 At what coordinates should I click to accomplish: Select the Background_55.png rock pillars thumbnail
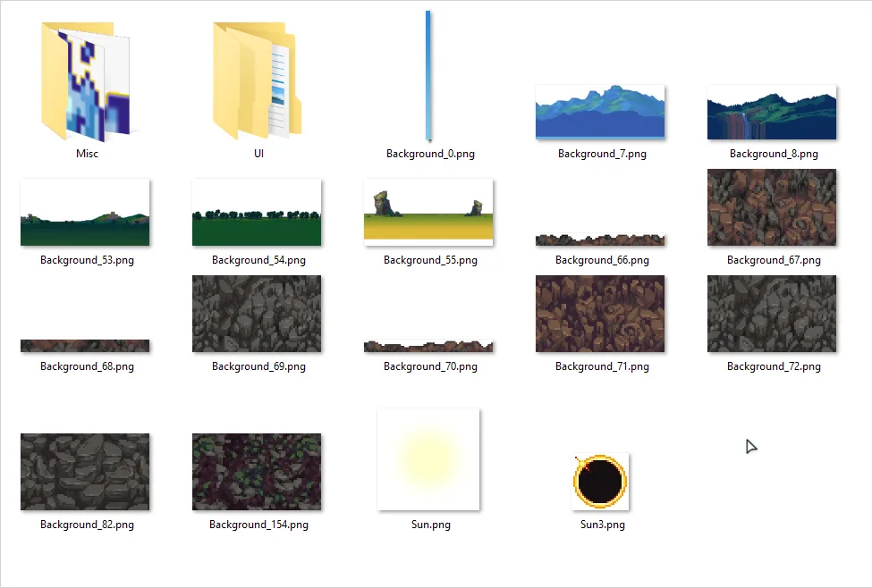tap(428, 213)
